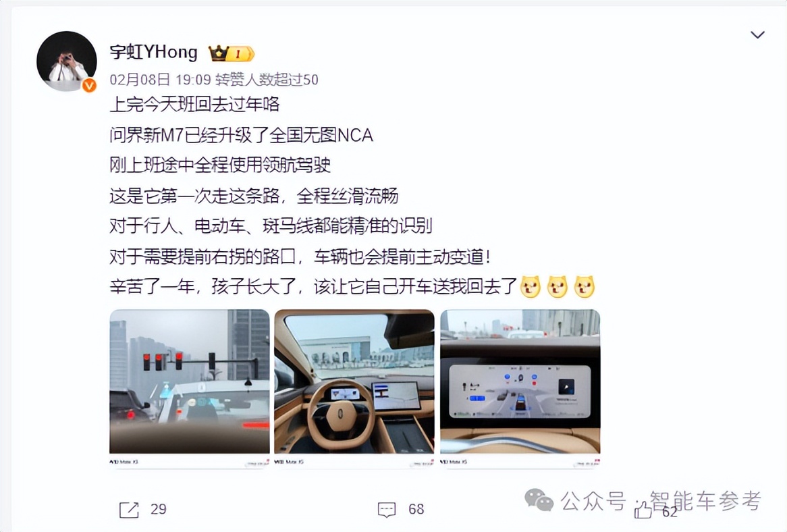Open the 02月08日 19:09 timestamp link
The width and height of the screenshot is (787, 532).
coord(160,80)
